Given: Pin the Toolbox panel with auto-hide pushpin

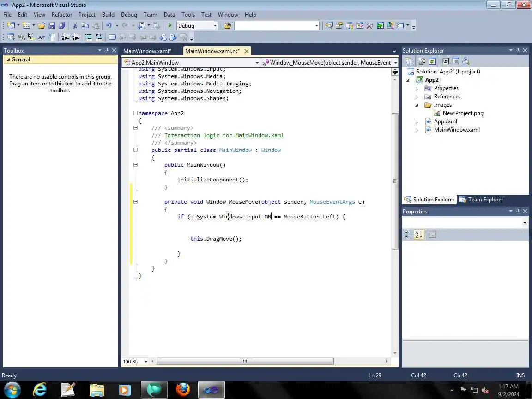Looking at the screenshot, I should [107, 50].
